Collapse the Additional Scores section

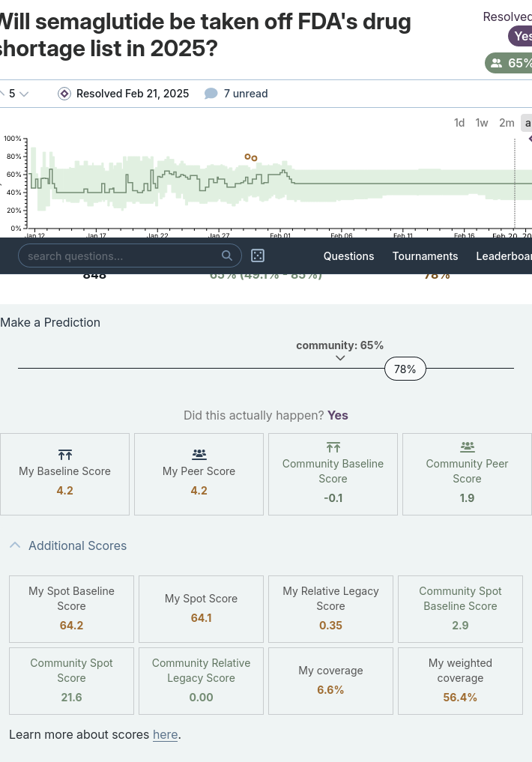(x=15, y=545)
